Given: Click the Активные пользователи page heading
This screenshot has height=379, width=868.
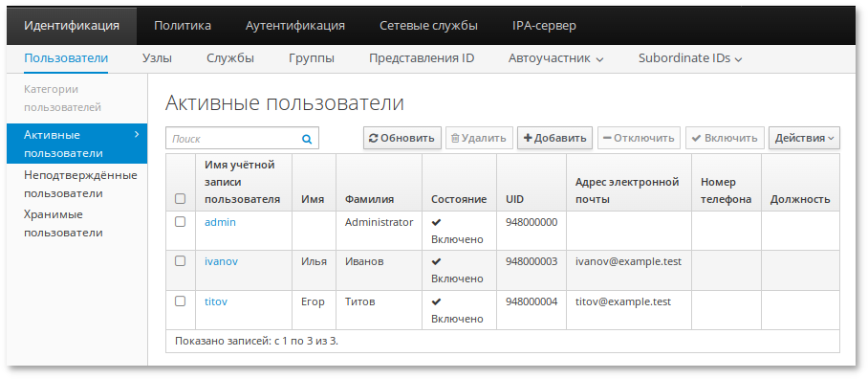Looking at the screenshot, I should coord(285,102).
